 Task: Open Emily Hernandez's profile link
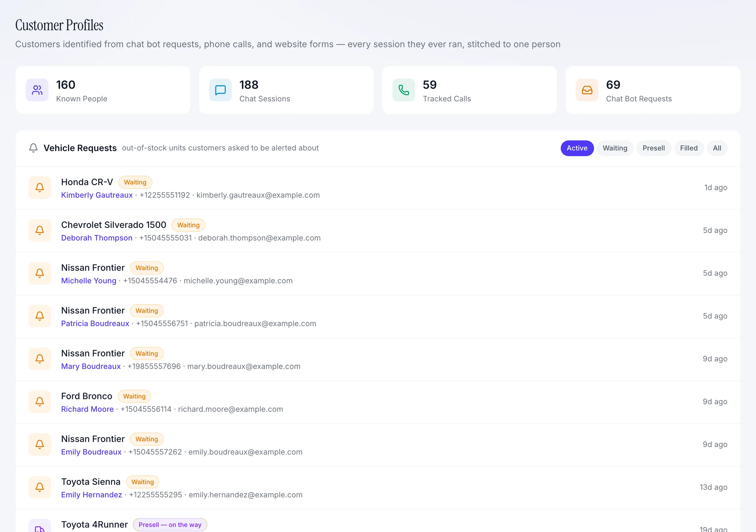coord(92,495)
